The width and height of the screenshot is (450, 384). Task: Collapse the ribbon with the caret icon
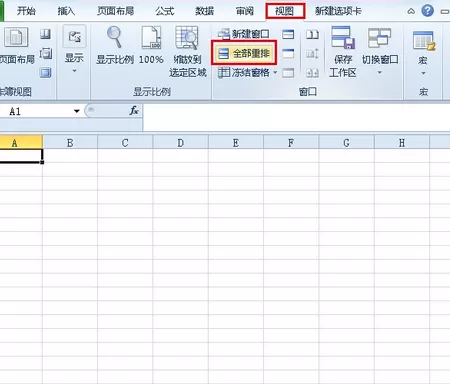pos(411,11)
